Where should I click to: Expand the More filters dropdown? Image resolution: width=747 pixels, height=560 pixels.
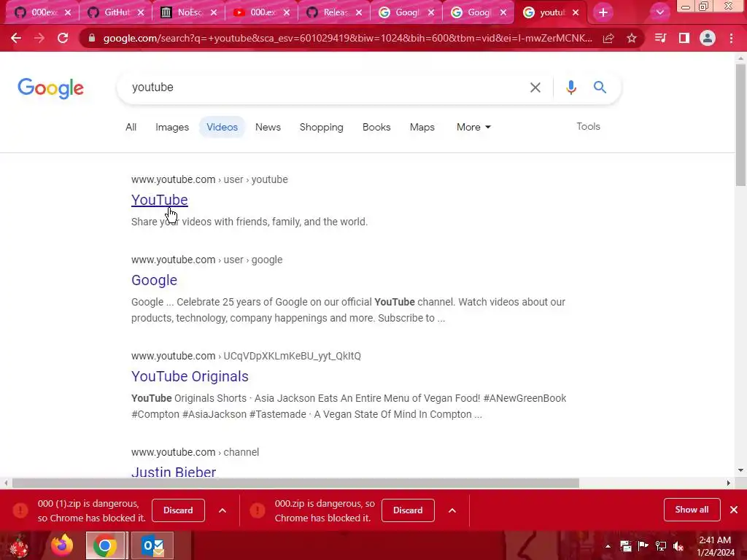point(473,127)
